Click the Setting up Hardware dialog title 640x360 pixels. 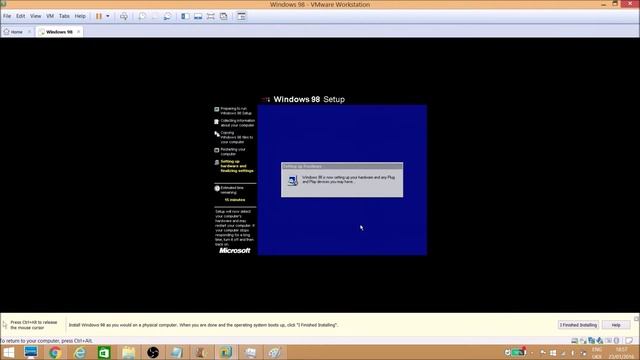tap(302, 167)
